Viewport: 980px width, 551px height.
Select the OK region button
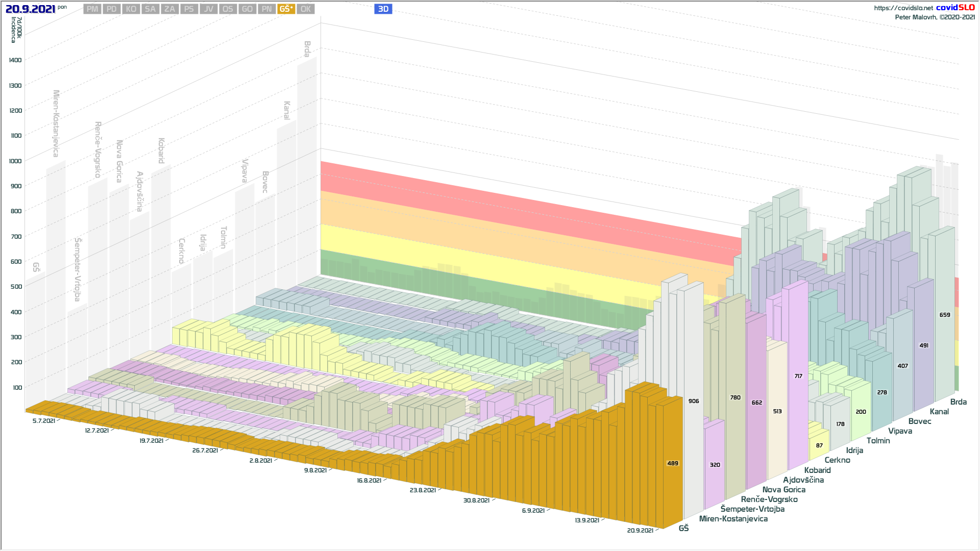305,9
